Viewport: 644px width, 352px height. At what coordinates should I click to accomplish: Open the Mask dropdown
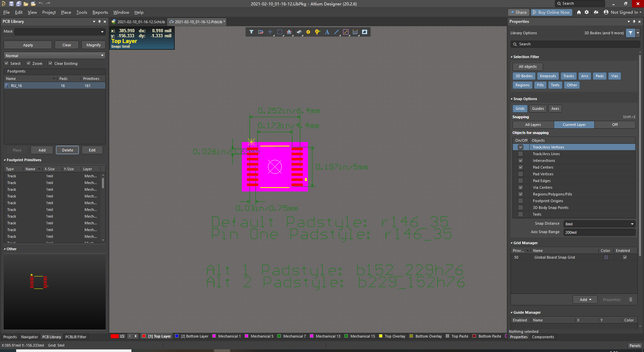(102, 32)
